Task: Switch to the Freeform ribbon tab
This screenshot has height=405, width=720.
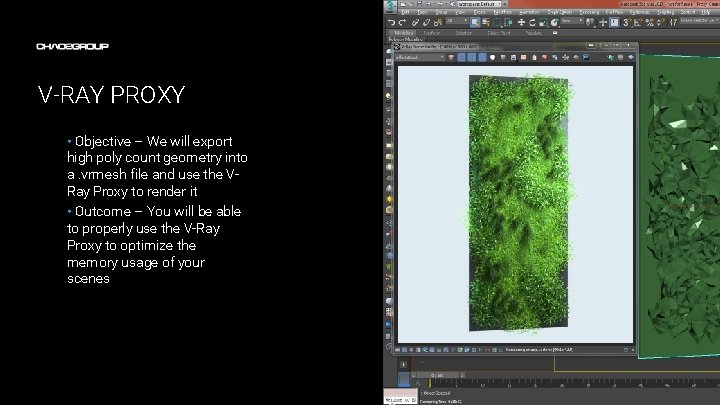Action: tap(432, 33)
